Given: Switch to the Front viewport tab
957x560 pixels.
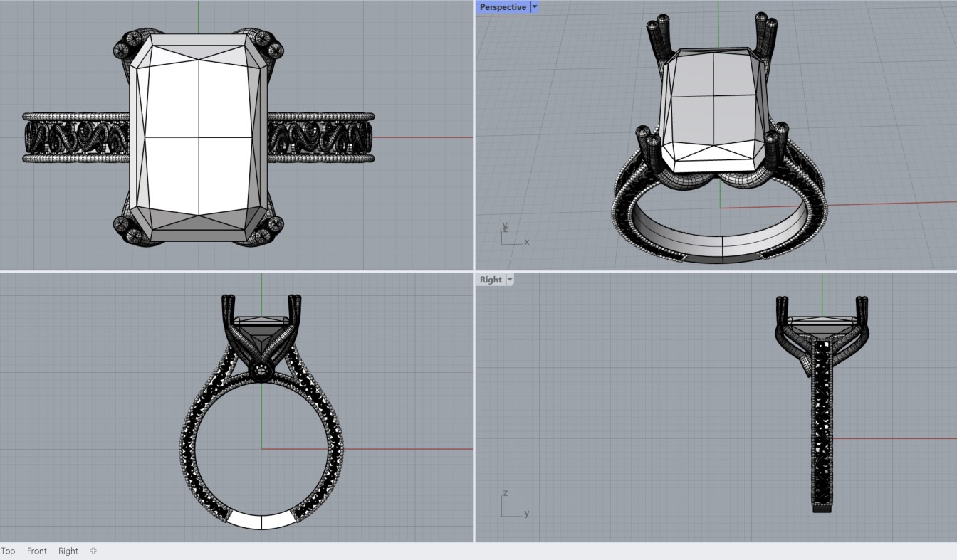Looking at the screenshot, I should [37, 551].
